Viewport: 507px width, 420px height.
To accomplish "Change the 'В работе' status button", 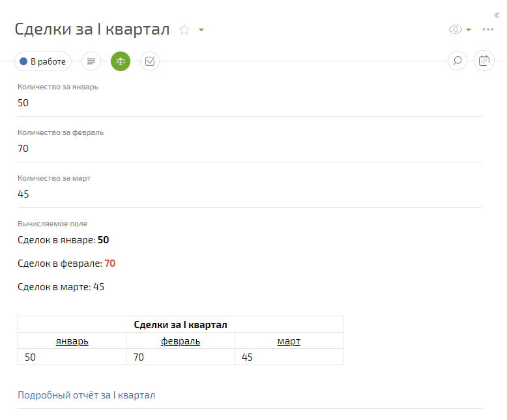I will [x=43, y=61].
